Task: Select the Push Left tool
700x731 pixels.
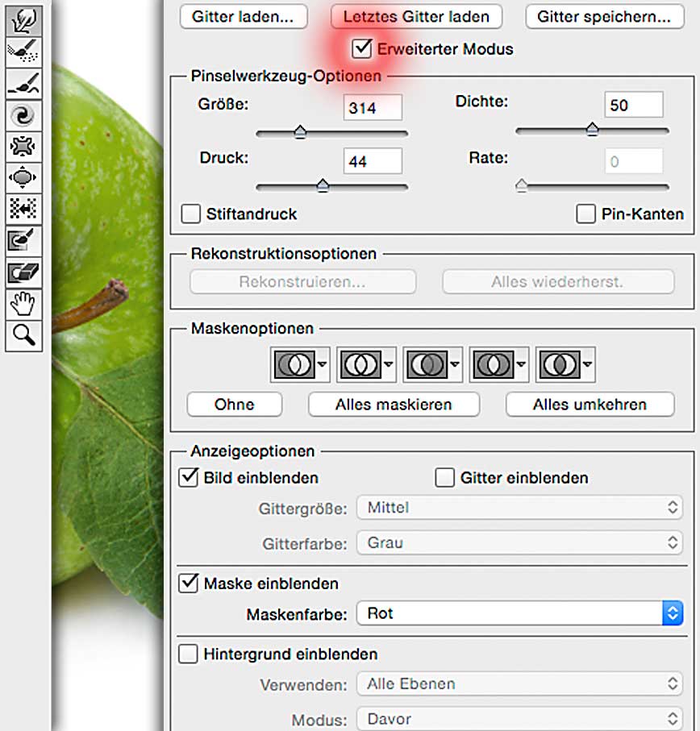Action: [23, 209]
